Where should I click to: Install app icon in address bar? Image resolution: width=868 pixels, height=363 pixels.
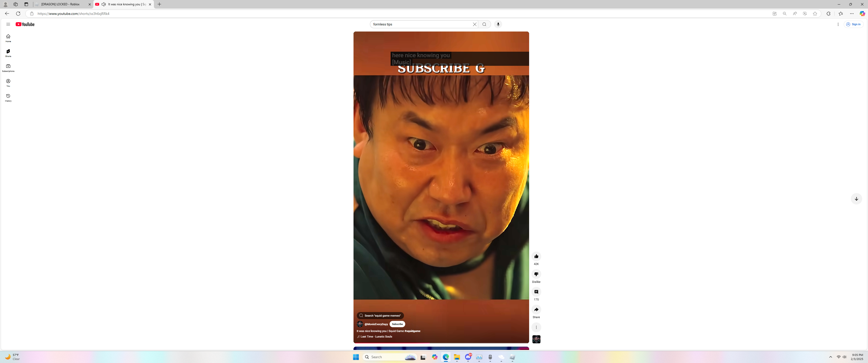click(774, 13)
